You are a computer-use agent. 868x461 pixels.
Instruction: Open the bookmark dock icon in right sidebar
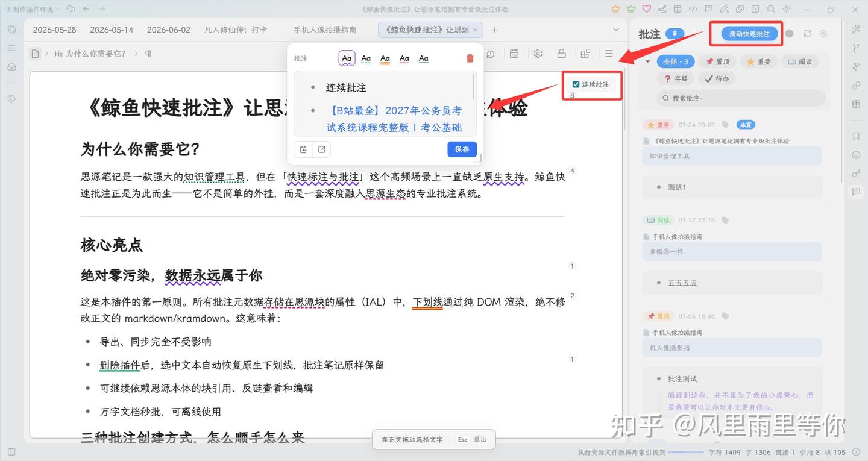pos(856,137)
